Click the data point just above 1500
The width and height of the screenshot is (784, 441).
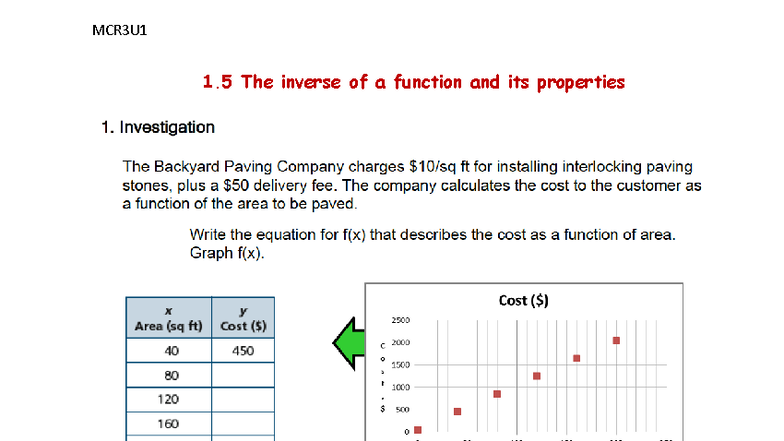click(576, 358)
